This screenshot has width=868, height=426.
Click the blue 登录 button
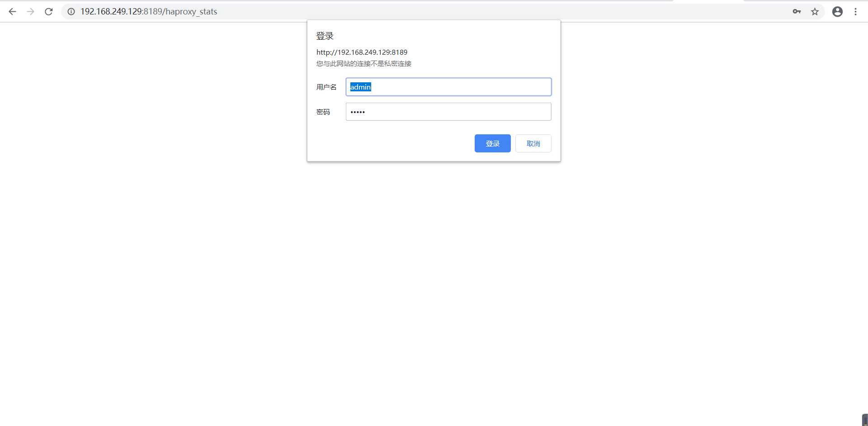pyautogui.click(x=493, y=143)
